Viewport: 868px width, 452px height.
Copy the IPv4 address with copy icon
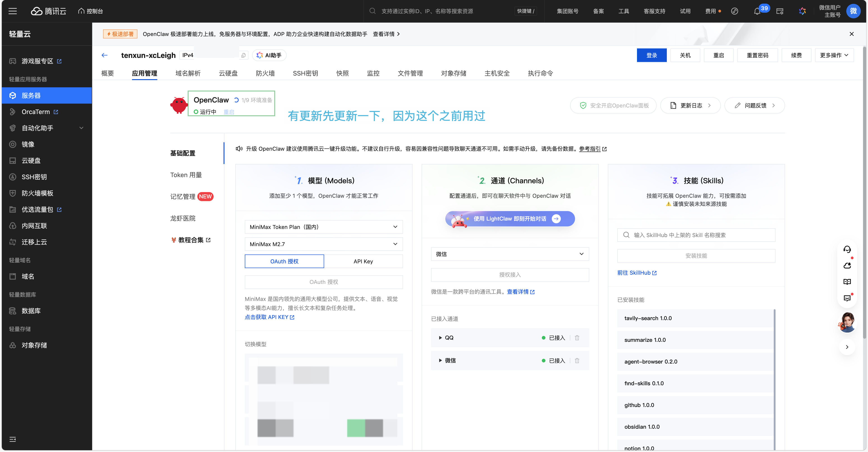244,55
